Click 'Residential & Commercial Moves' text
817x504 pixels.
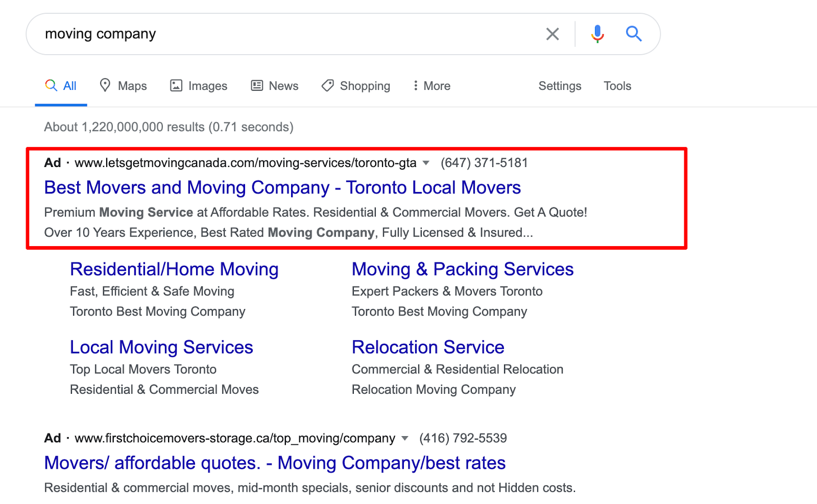tap(164, 390)
